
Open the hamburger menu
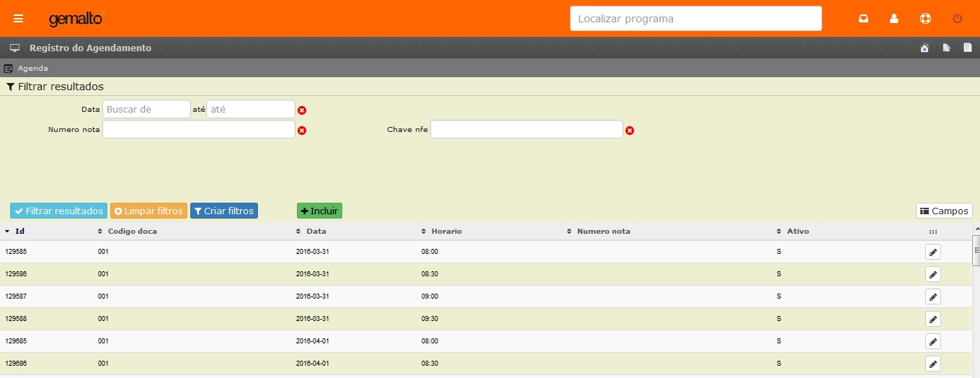point(18,19)
